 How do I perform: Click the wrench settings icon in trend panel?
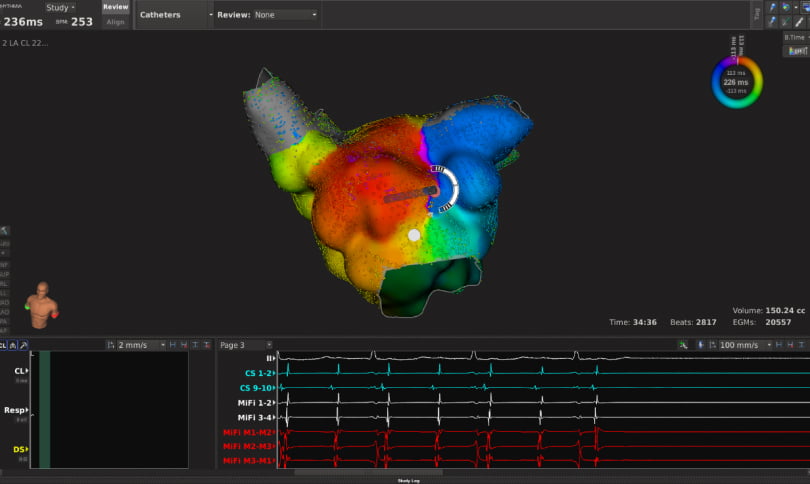24,345
